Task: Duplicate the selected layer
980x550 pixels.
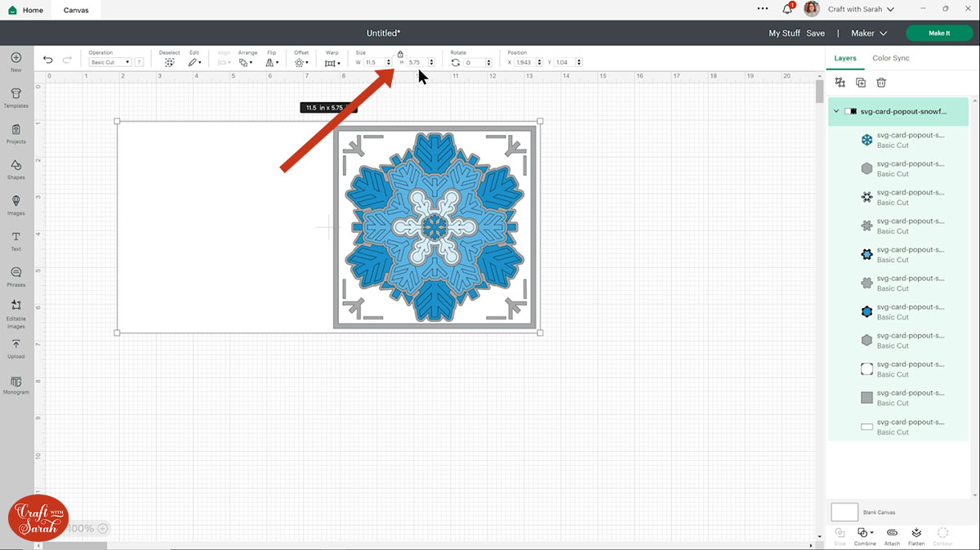Action: pyautogui.click(x=861, y=83)
